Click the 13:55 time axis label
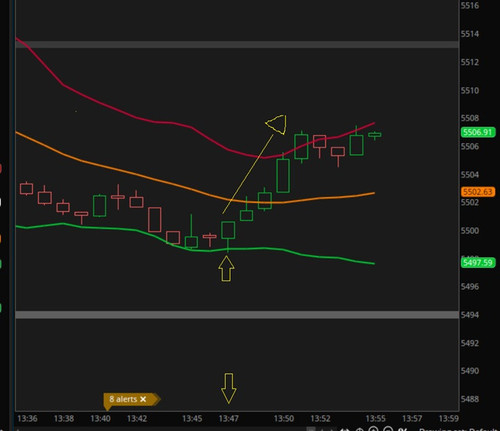The width and height of the screenshot is (500, 431). pos(375,418)
